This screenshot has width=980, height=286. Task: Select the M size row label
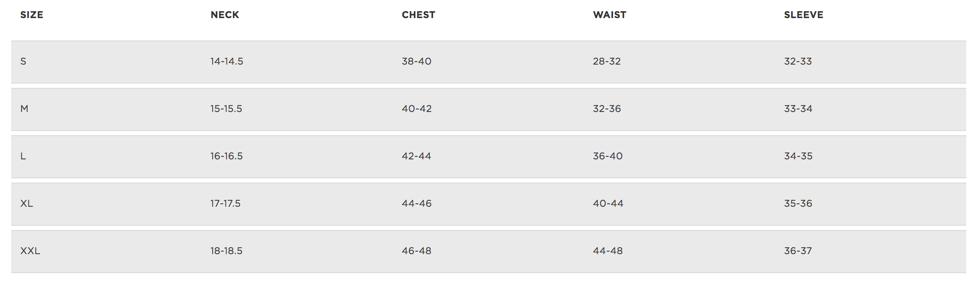click(25, 109)
